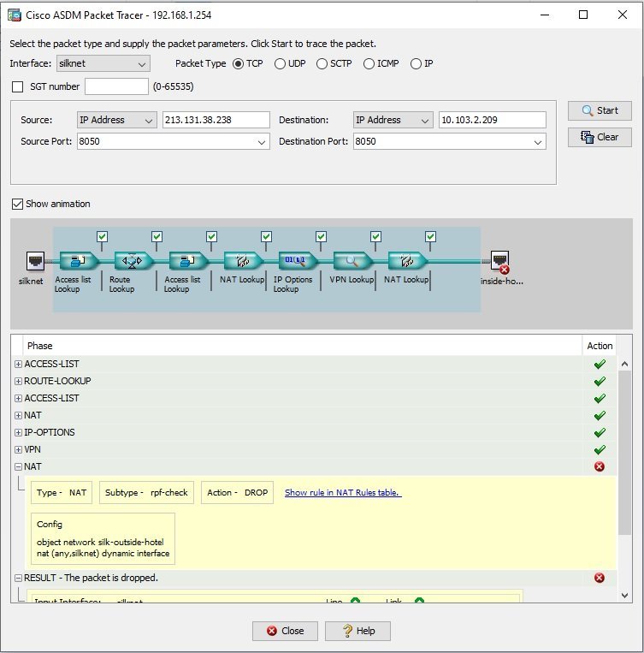The image size is (644, 653).
Task: Enable the SGT number checkbox
Action: [17, 86]
